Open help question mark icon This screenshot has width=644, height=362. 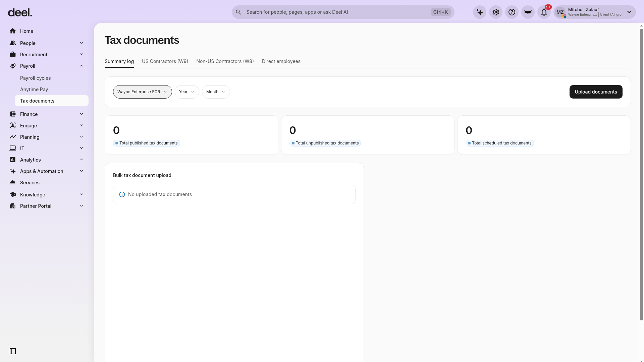512,12
